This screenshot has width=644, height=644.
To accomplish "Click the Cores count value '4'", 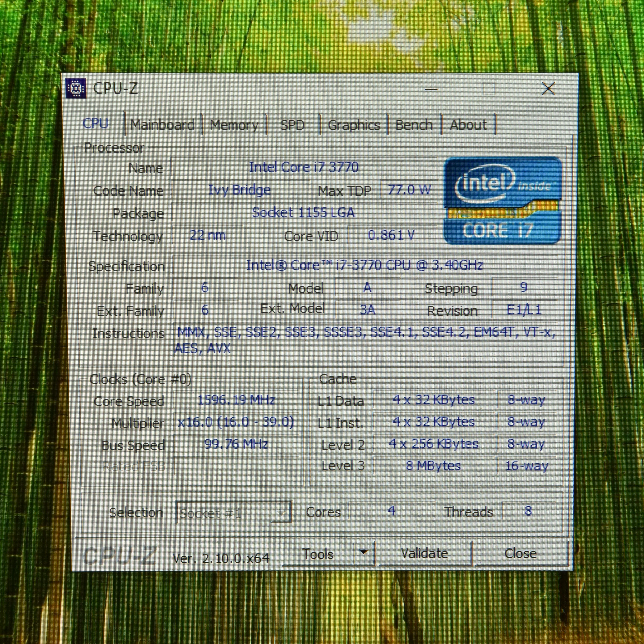I will 391,511.
